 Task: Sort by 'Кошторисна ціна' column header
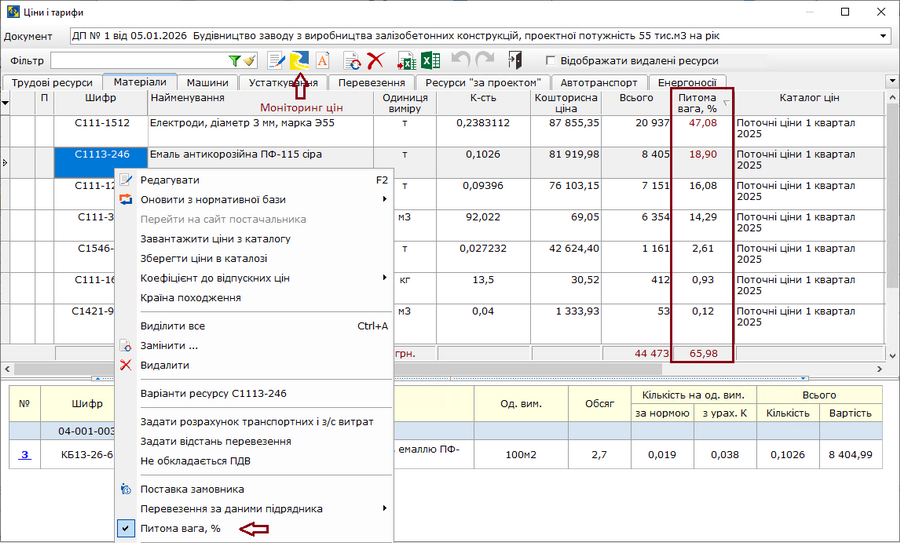point(566,102)
